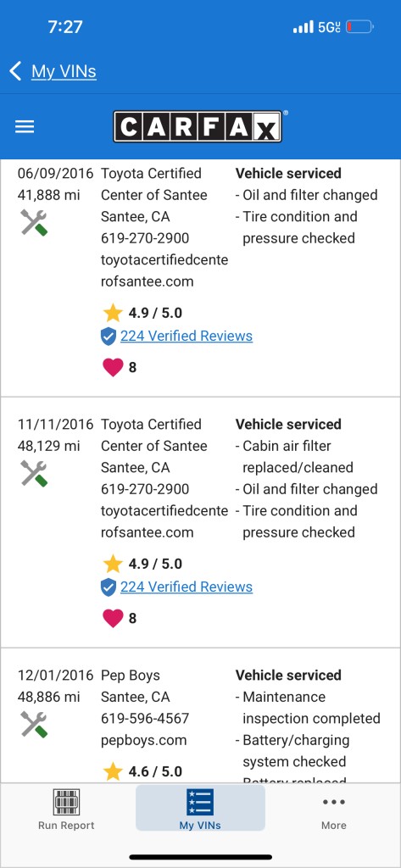Go back via My VINs link
Image resolution: width=401 pixels, height=868 pixels.
(x=64, y=71)
